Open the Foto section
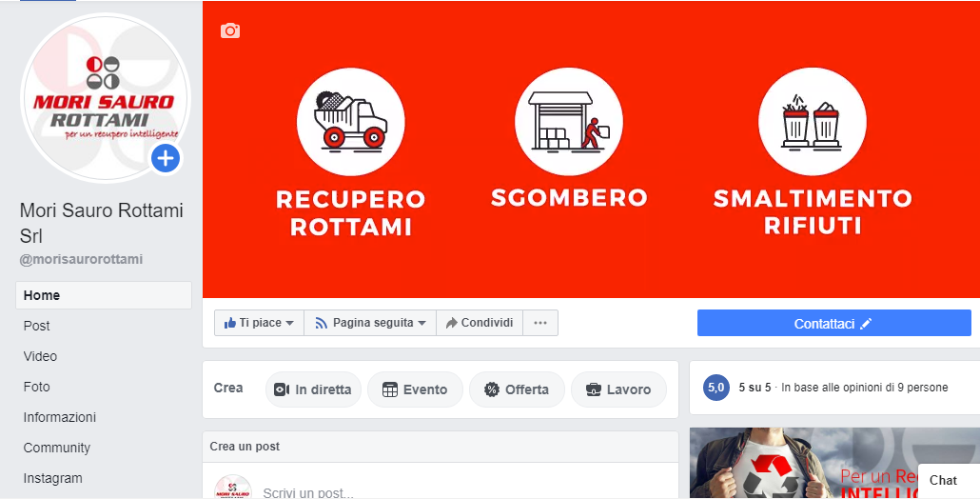Image resolution: width=980 pixels, height=499 pixels. coord(104,387)
